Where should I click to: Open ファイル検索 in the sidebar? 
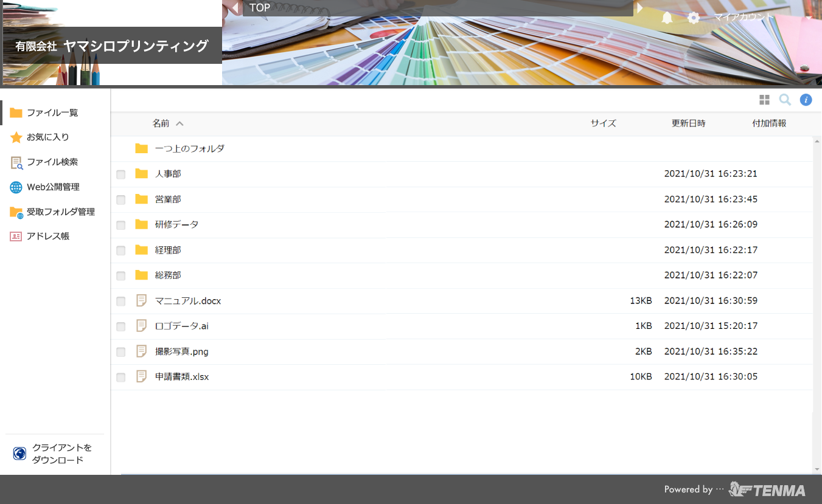click(x=52, y=162)
